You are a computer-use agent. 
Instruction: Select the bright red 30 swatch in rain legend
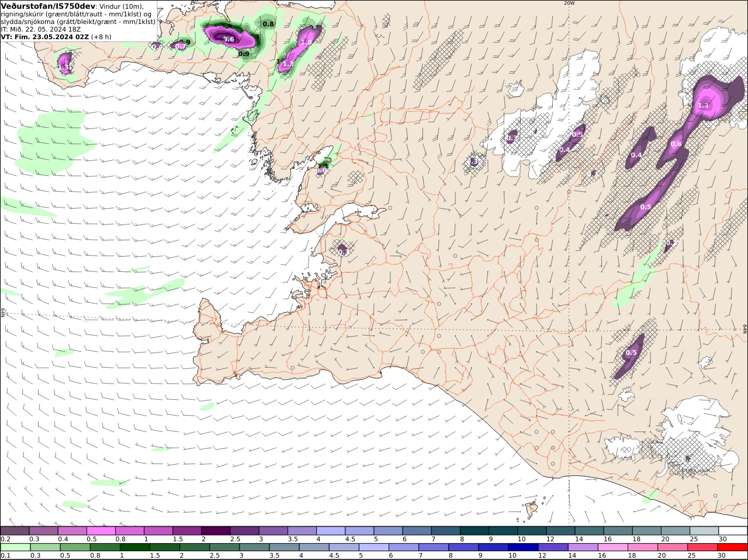733,547
